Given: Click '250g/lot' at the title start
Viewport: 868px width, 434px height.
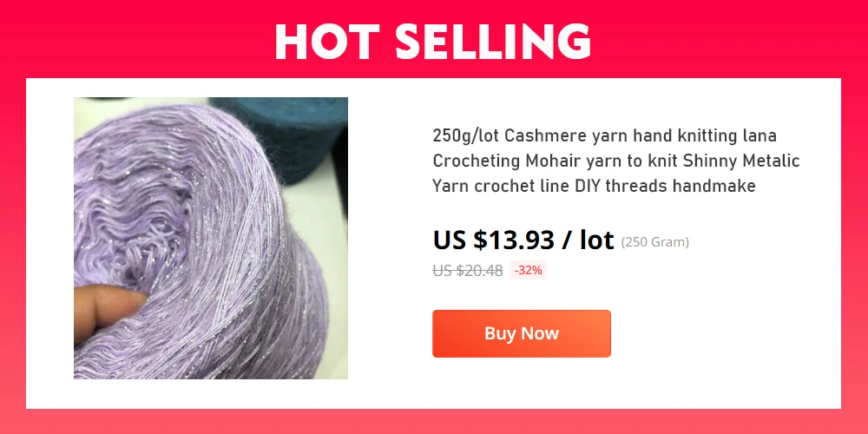Looking at the screenshot, I should click(466, 135).
